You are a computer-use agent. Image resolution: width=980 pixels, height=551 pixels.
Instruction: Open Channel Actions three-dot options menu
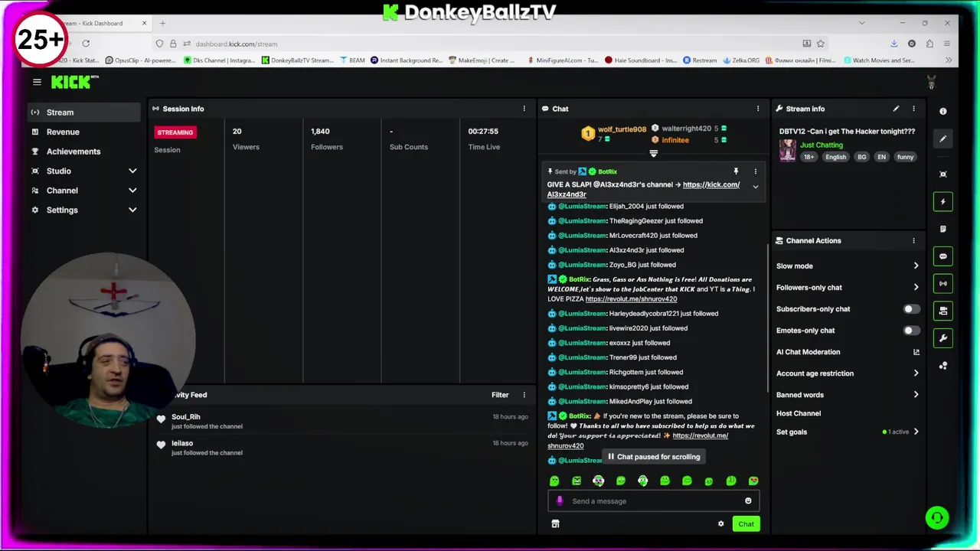(913, 240)
